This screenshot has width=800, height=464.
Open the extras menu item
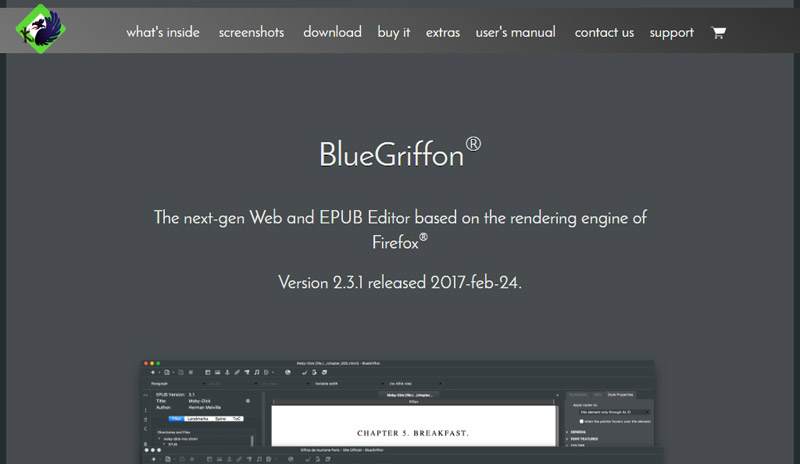(x=443, y=32)
